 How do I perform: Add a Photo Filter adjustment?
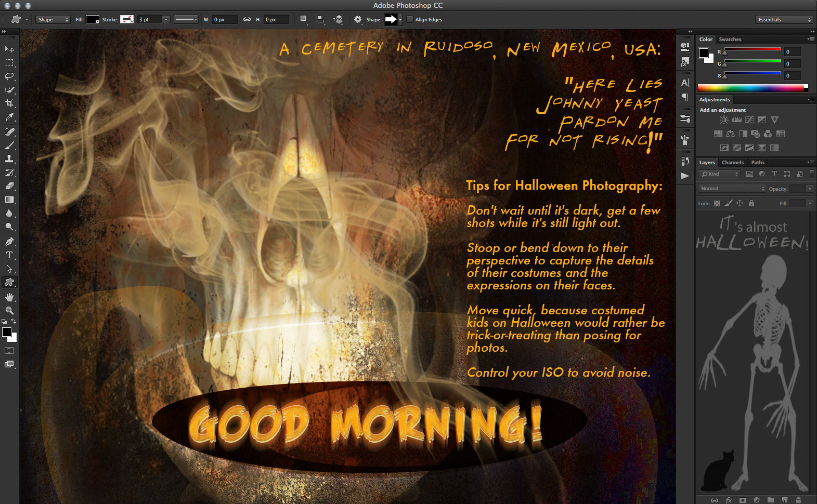[x=755, y=134]
